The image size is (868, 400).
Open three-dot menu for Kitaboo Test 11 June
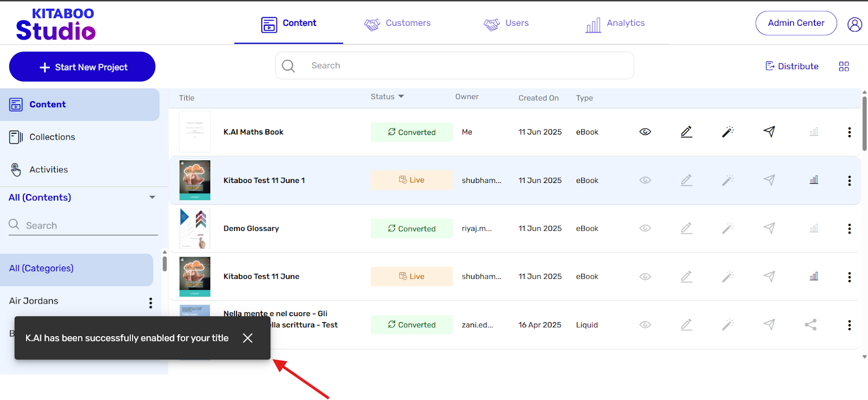point(850,277)
